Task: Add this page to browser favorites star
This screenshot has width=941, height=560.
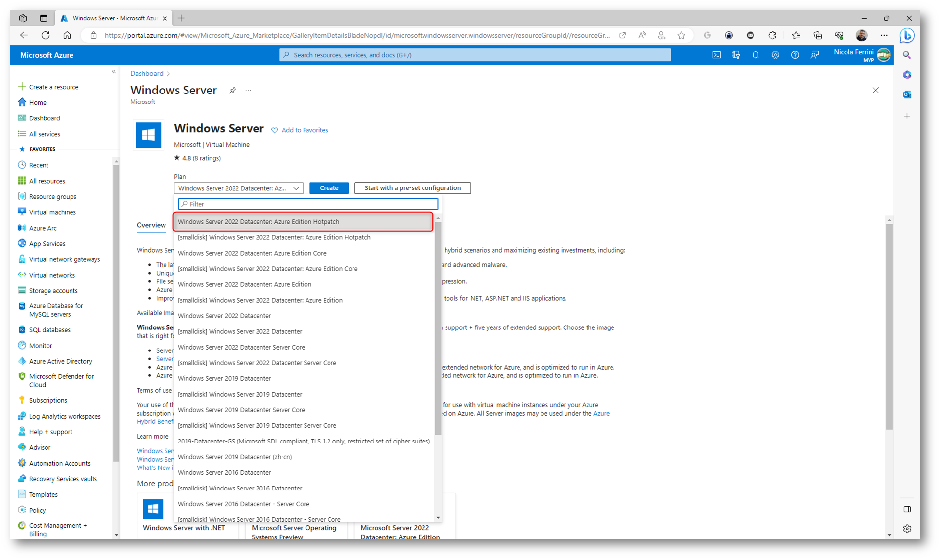Action: 681,35
